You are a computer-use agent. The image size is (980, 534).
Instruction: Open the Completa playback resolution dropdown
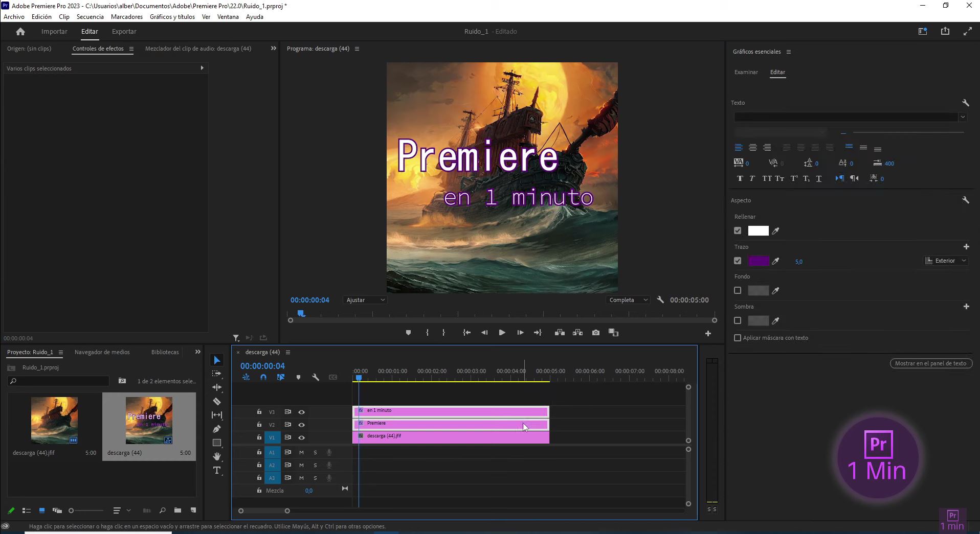[628, 300]
